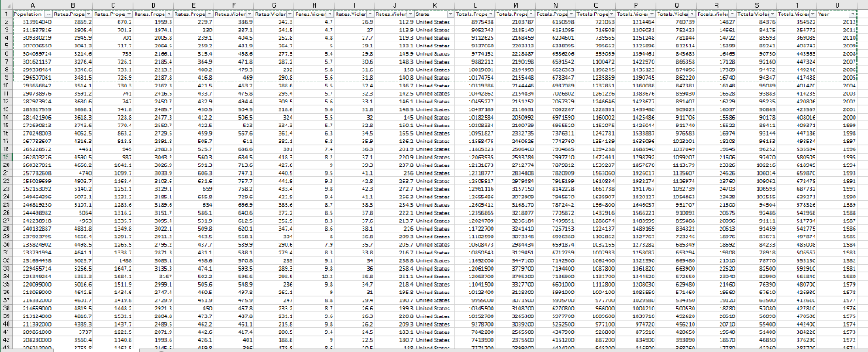
Task: Open the filter dropdown in column E header cell
Action: point(210,13)
